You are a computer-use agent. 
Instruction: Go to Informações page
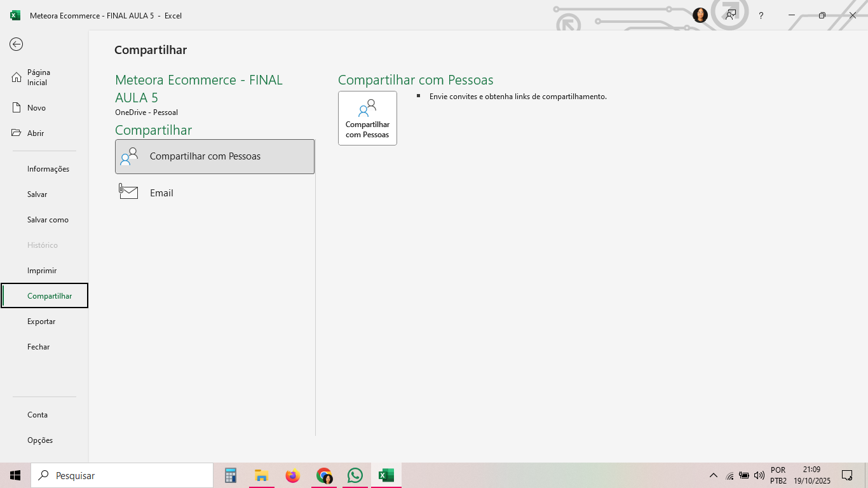[44, 169]
